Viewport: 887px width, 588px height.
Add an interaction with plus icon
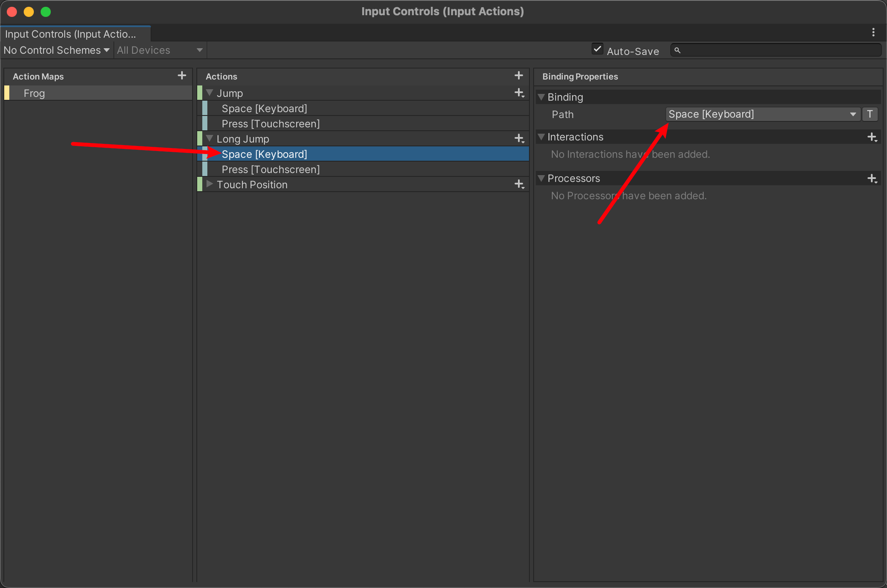coord(872,137)
